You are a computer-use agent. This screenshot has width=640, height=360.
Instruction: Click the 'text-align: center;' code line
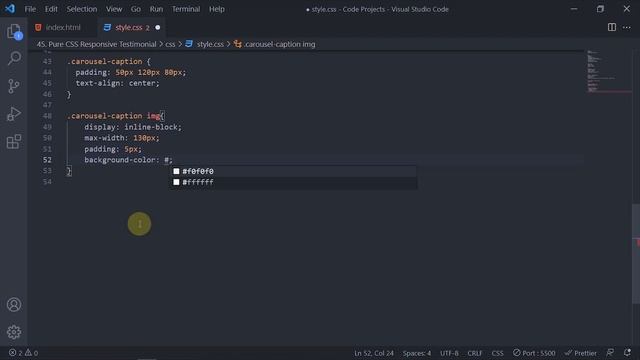pos(118,83)
